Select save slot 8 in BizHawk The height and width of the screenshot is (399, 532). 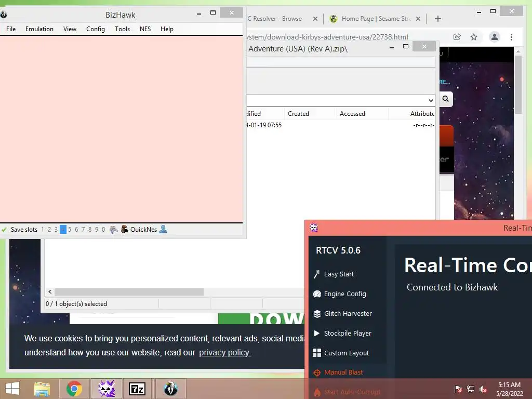[x=90, y=230]
